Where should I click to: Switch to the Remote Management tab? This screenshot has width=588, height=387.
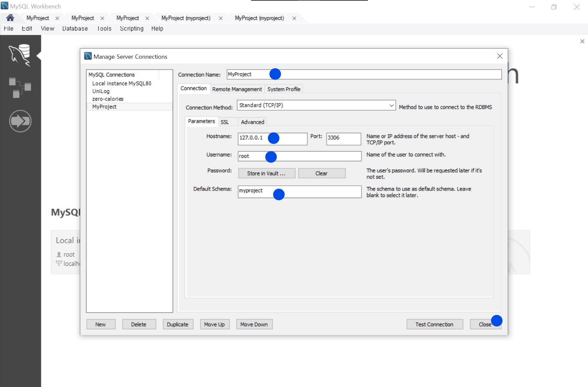click(x=237, y=89)
